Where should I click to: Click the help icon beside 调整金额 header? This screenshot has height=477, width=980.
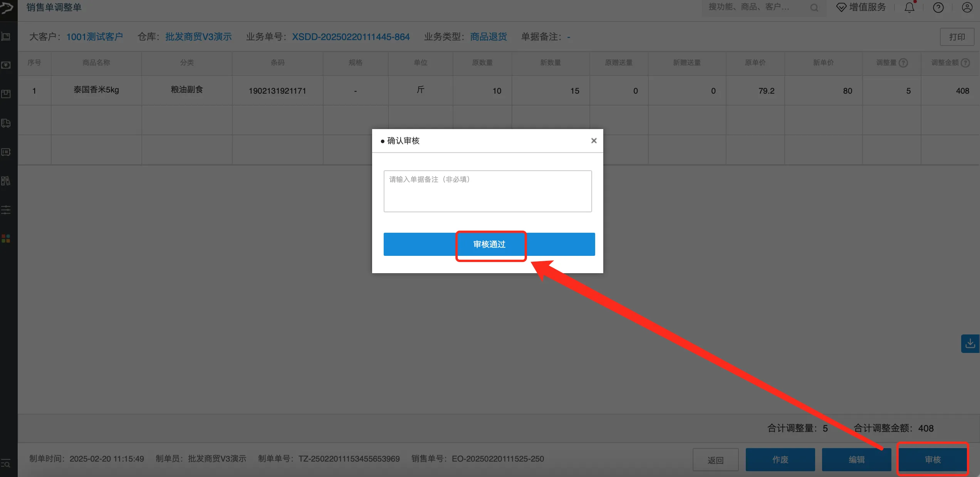pos(965,63)
